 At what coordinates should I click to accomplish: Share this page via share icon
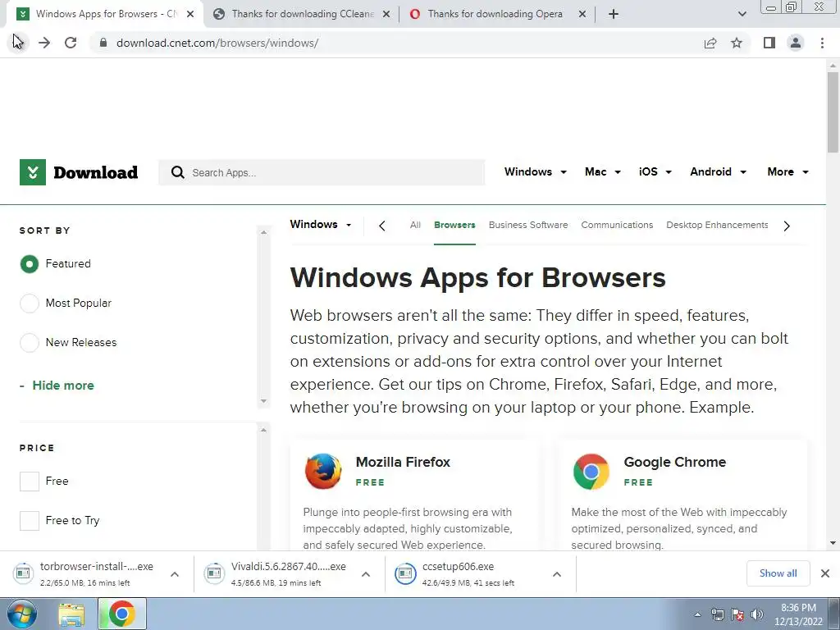[x=710, y=43]
